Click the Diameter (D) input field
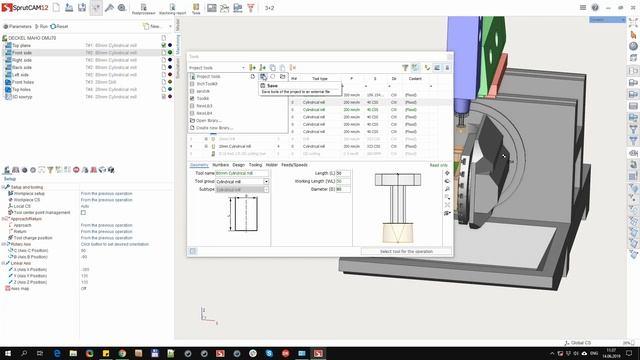 343,189
